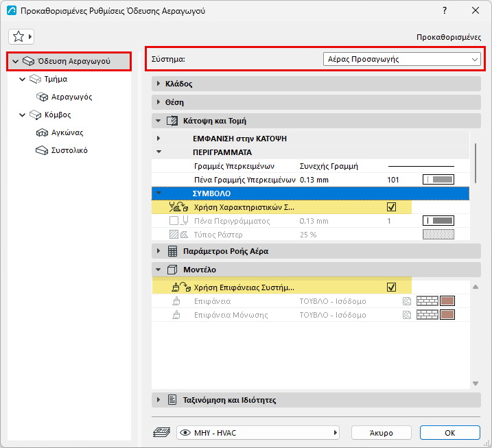Click the Μοντέλο panel scroll down arrow
This screenshot has width=492, height=448.
(x=476, y=384)
